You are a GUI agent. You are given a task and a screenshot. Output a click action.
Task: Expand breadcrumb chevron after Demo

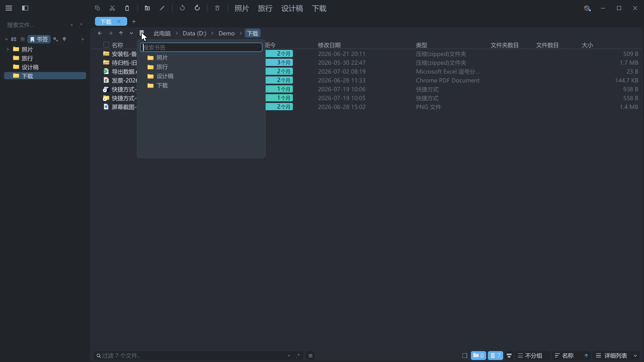(241, 33)
